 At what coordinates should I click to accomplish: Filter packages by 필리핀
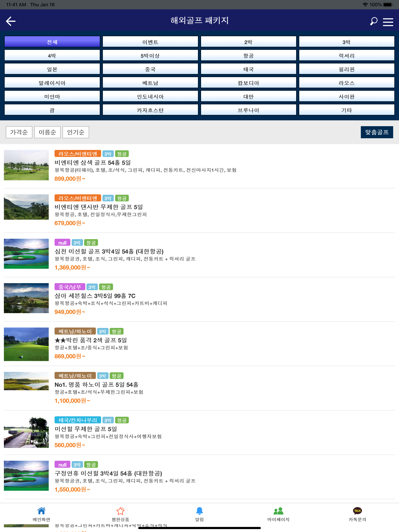(347, 69)
